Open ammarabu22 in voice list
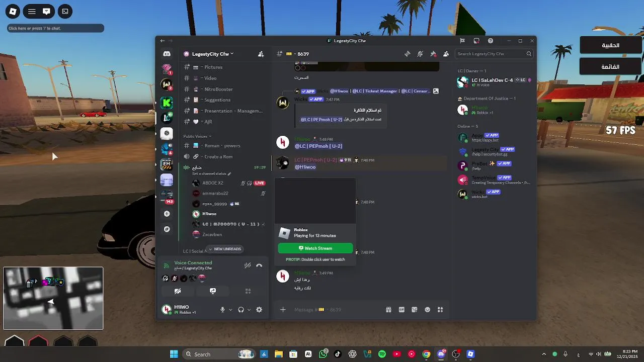Screen dimensions: 644x362 tap(228, 193)
